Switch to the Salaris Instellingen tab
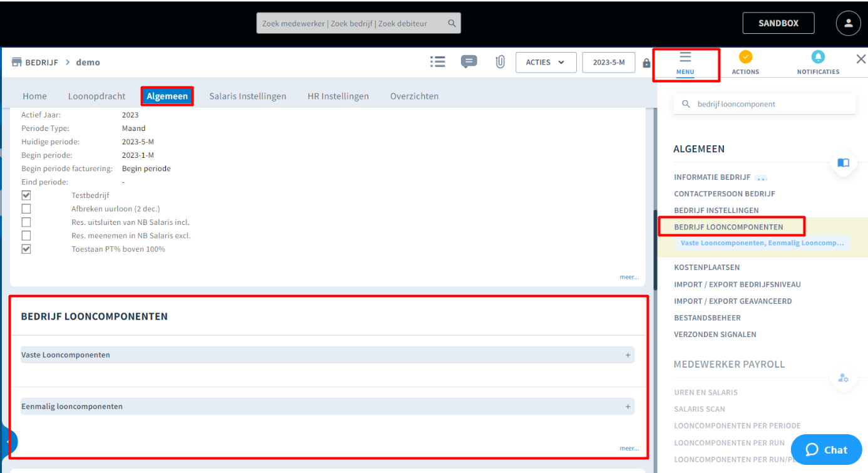The height and width of the screenshot is (473, 868). coord(247,96)
